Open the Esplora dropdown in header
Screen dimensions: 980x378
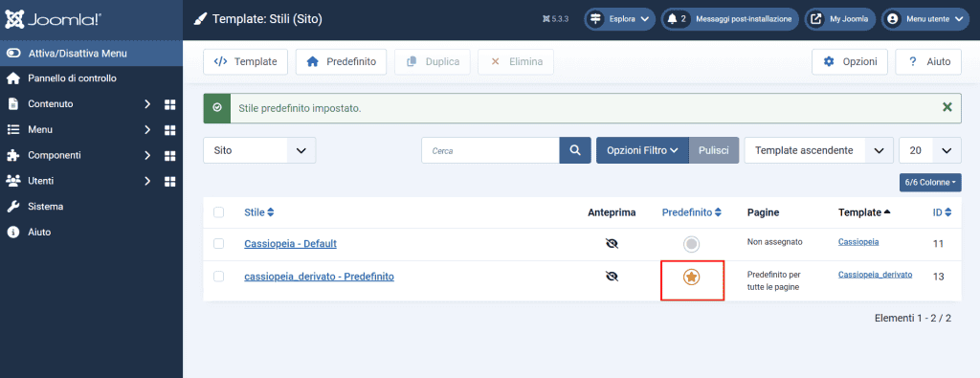pos(619,19)
